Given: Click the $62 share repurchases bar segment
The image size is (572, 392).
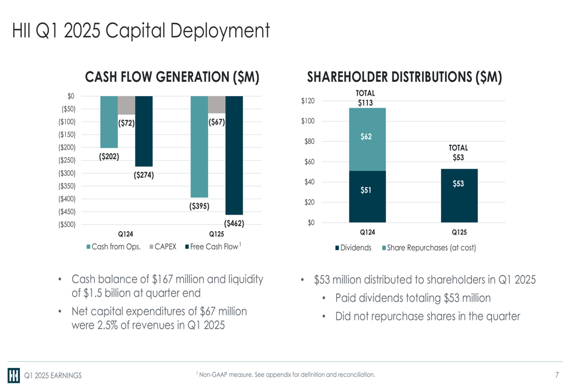Looking at the screenshot, I should 367,140.
